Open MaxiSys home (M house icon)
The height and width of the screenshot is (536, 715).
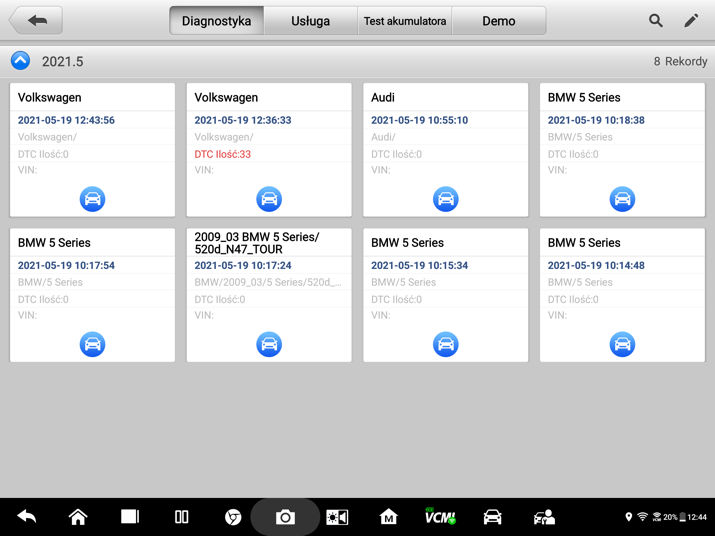point(389,517)
